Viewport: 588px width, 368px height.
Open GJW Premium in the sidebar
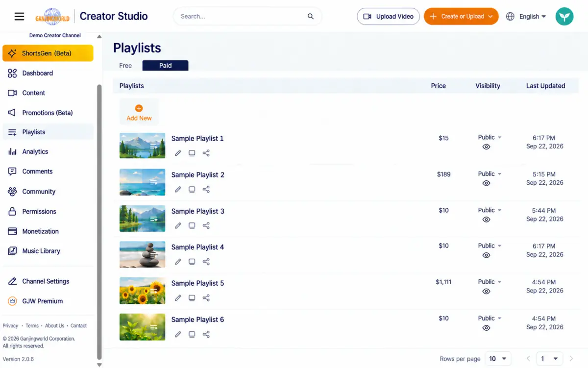tap(48, 301)
